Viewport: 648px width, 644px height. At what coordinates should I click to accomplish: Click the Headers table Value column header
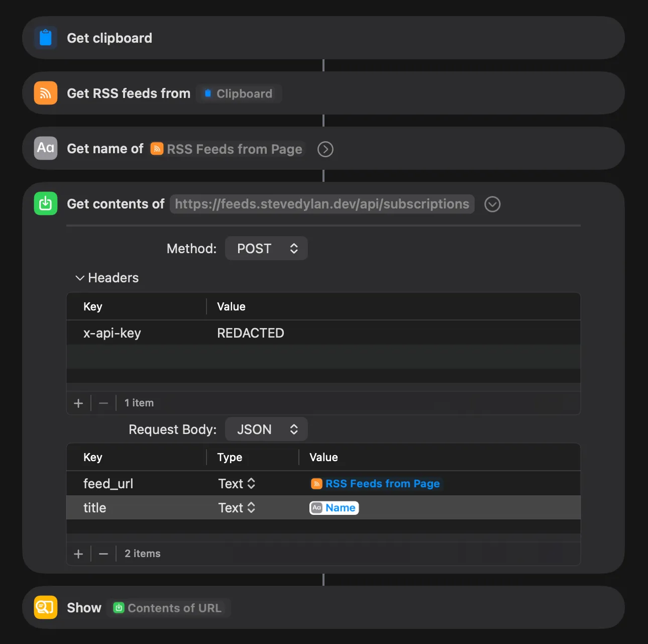click(231, 306)
